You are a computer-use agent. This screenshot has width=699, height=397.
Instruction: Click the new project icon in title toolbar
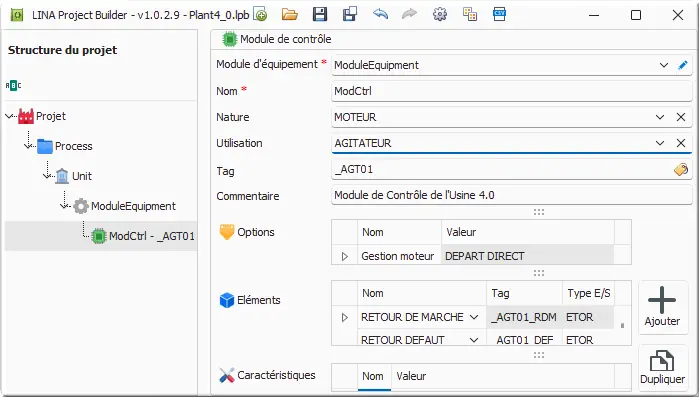coord(260,14)
